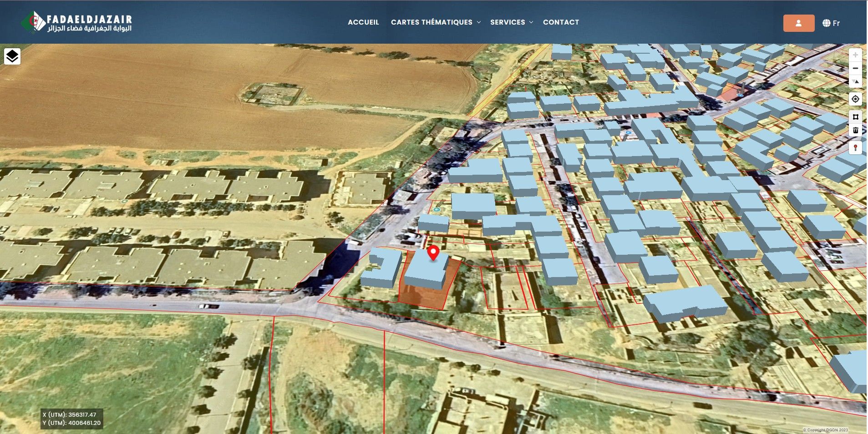Click the Y (UTM): 4006461.20 coordinate readout
Screen dimensions: 868x434
[x=71, y=423]
